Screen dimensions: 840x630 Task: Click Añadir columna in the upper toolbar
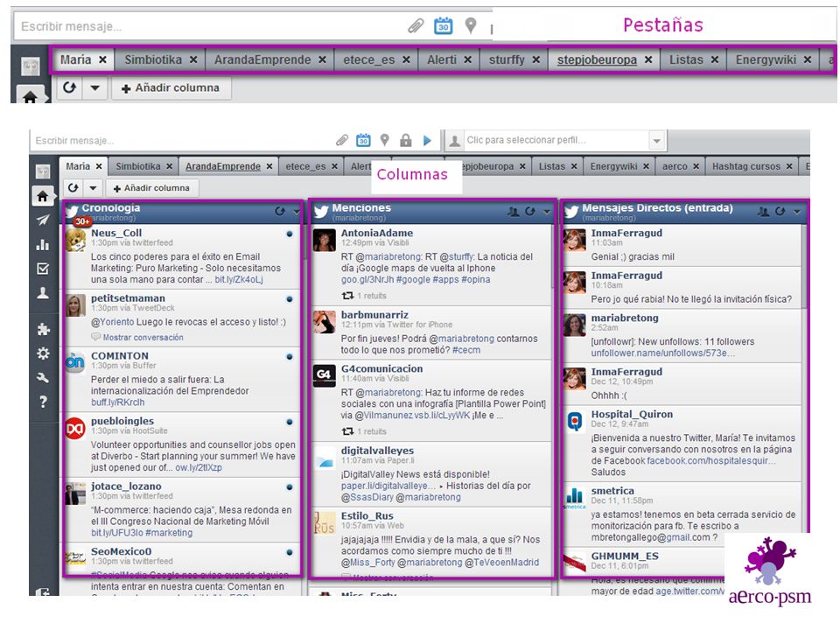pyautogui.click(x=171, y=87)
